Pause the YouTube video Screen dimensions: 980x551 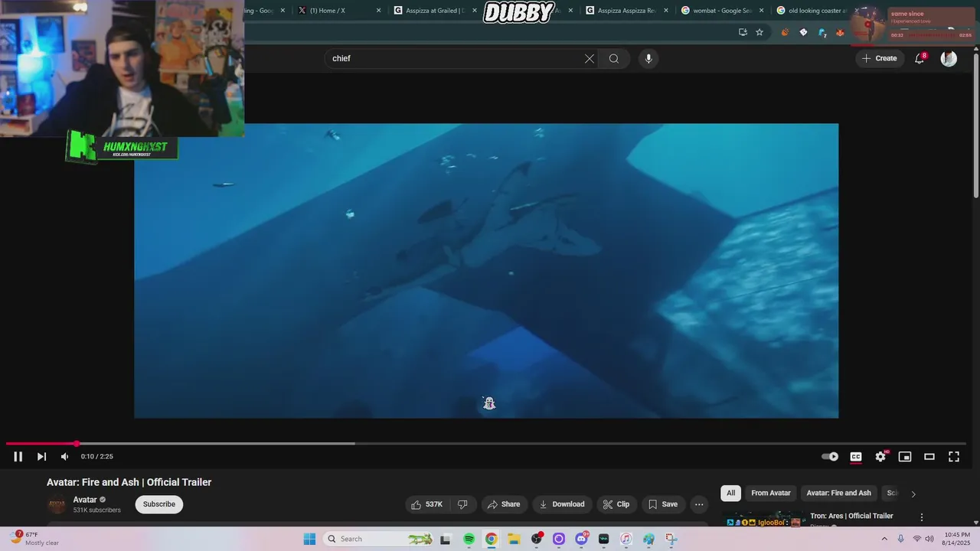(x=18, y=457)
